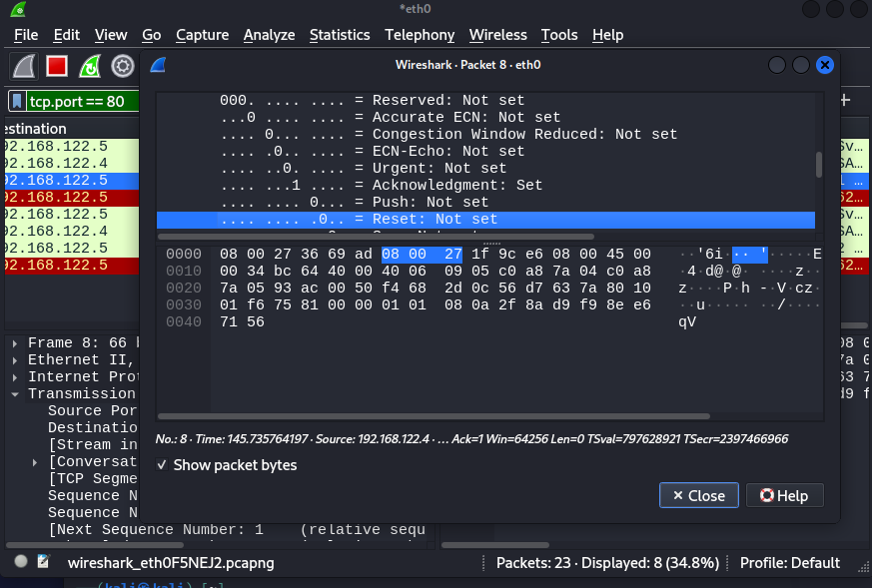Restart the current capture using green fin icon
The image size is (872, 588).
coord(90,67)
